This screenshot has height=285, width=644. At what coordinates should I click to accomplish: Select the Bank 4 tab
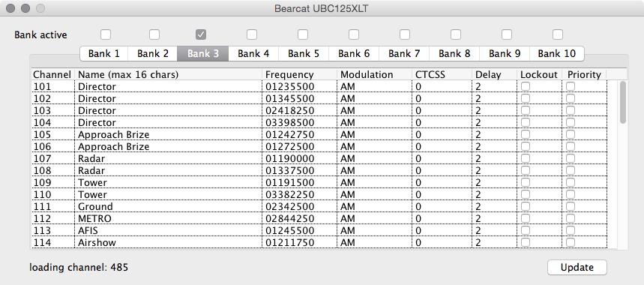click(x=253, y=53)
